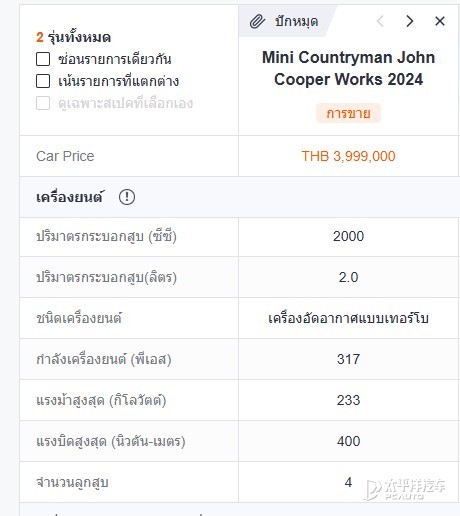Enable ซ่อนรายการเดียวกัน checkbox
Viewport: 460px width, 516px height.
43,59
